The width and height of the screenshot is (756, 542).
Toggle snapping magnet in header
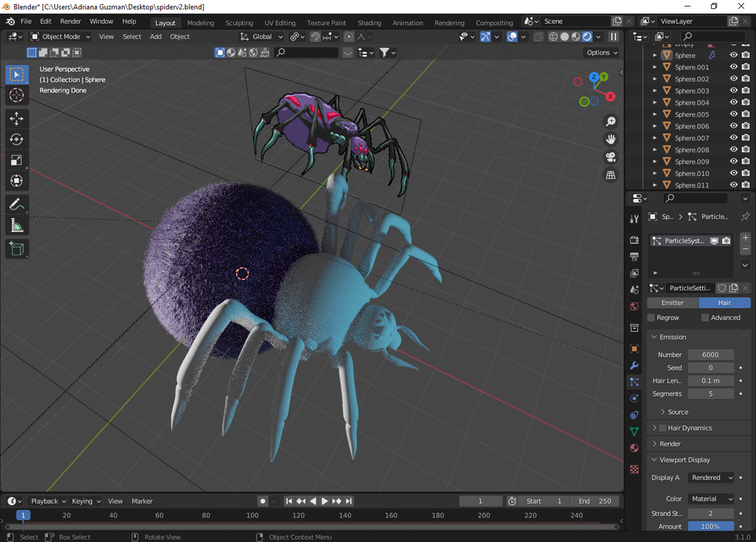(315, 37)
